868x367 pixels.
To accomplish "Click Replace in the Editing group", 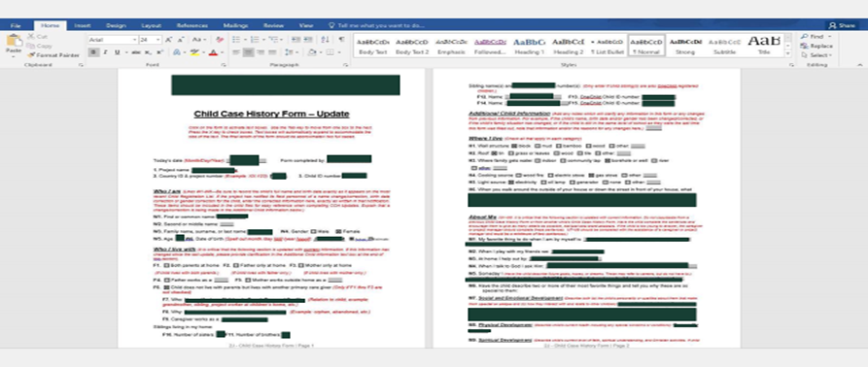I will pos(816,46).
